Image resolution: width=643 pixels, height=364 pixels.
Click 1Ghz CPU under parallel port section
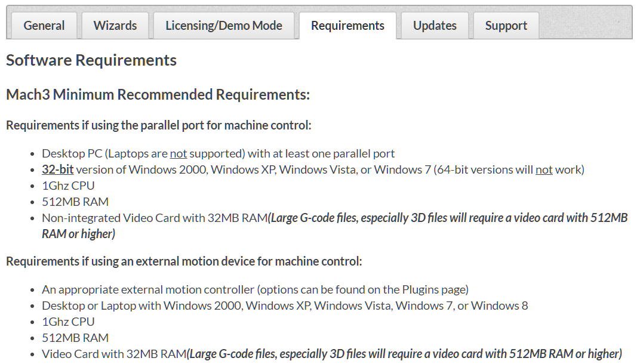68,186
